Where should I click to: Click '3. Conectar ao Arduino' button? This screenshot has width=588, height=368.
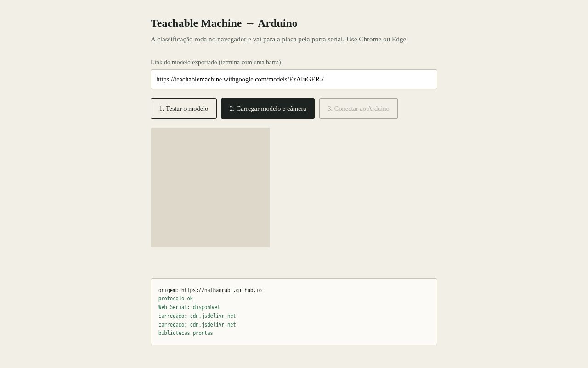pyautogui.click(x=358, y=109)
